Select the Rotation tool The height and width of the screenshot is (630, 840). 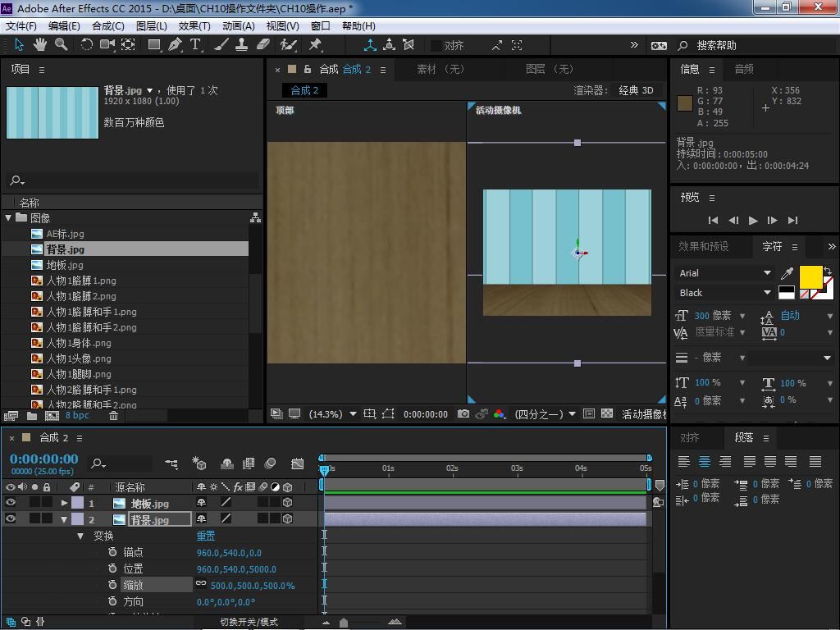pyautogui.click(x=86, y=45)
